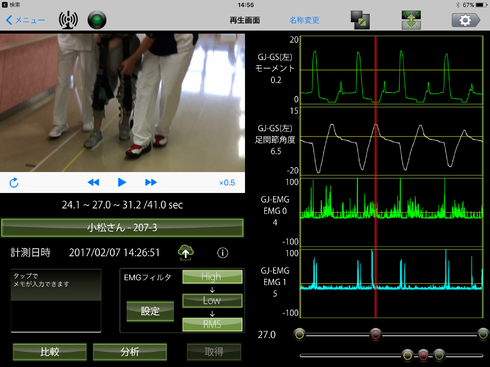Tap the 小松さん - 207-3 record bar
490x367 pixels.
122,228
